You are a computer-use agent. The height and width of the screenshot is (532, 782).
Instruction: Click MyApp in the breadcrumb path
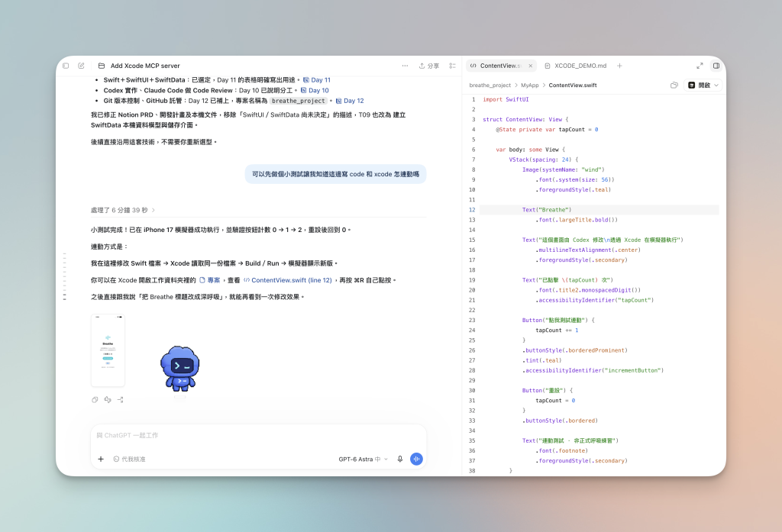[530, 85]
